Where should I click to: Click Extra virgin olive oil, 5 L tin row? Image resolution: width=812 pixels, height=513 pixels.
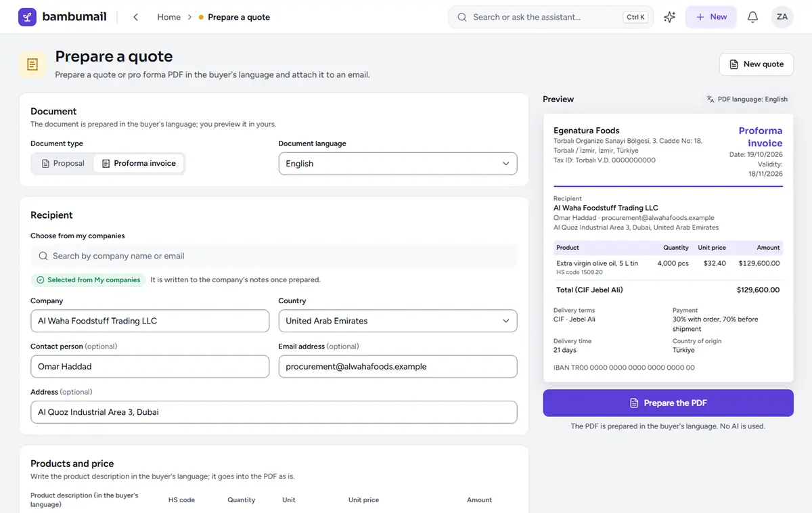[x=668, y=267]
